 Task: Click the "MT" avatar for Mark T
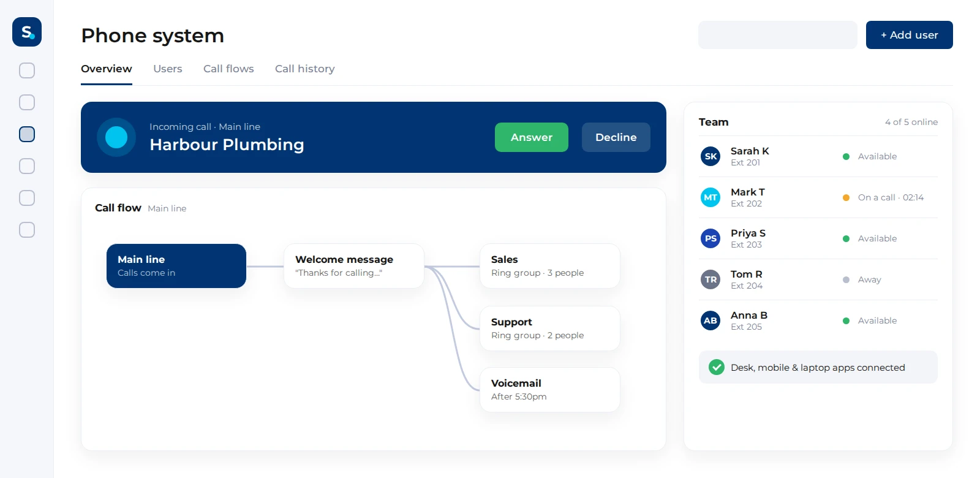[710, 197]
